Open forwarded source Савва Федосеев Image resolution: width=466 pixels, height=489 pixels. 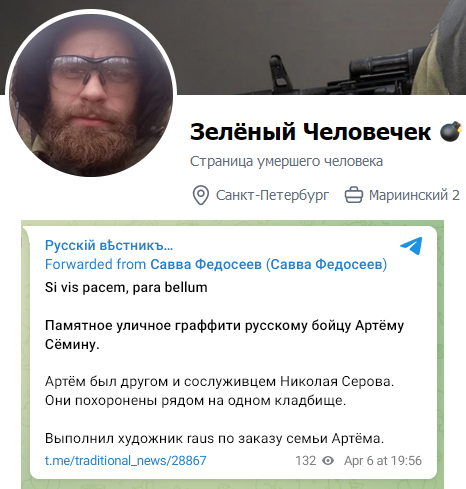269,264
